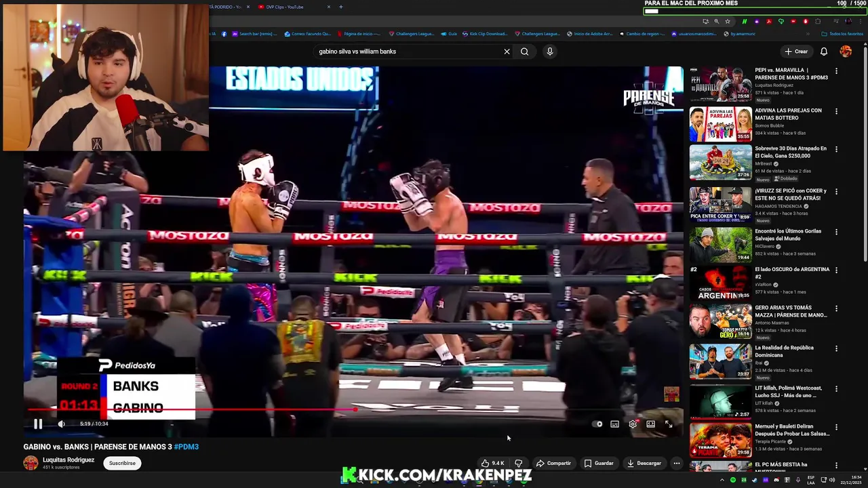Image resolution: width=868 pixels, height=488 pixels.
Task: Close the DVP Clips - YouTube tab
Action: [x=329, y=7]
